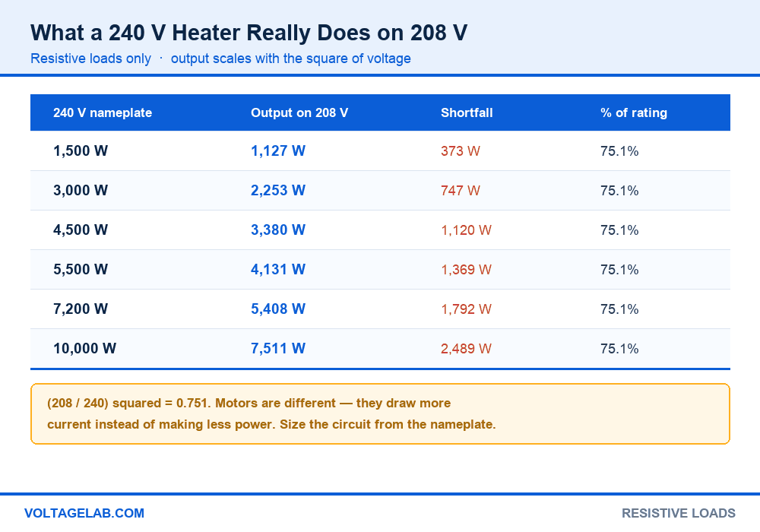
Task: Click the note line '(208 / 240) squared = 0.751'
Action: 128,403
